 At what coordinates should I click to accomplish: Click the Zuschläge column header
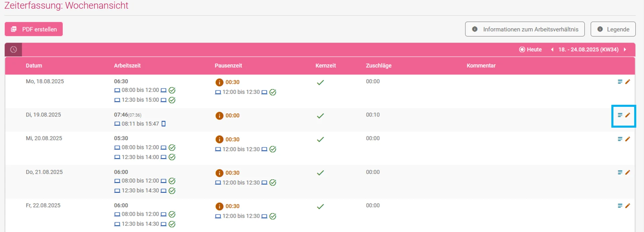tap(379, 65)
